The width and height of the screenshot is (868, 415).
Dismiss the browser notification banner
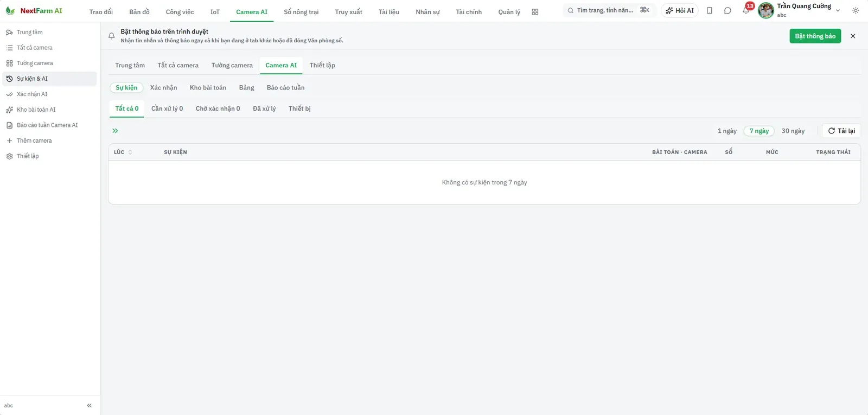[853, 36]
